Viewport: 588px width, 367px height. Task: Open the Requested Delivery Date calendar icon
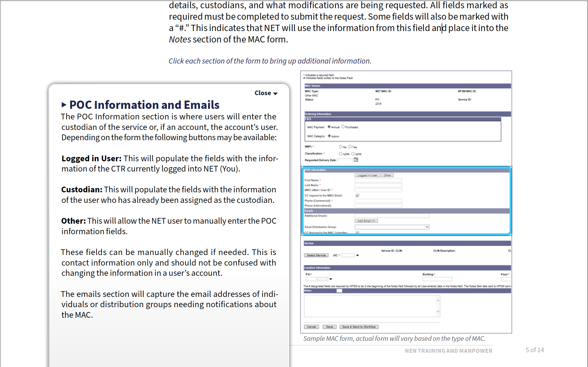356,160
